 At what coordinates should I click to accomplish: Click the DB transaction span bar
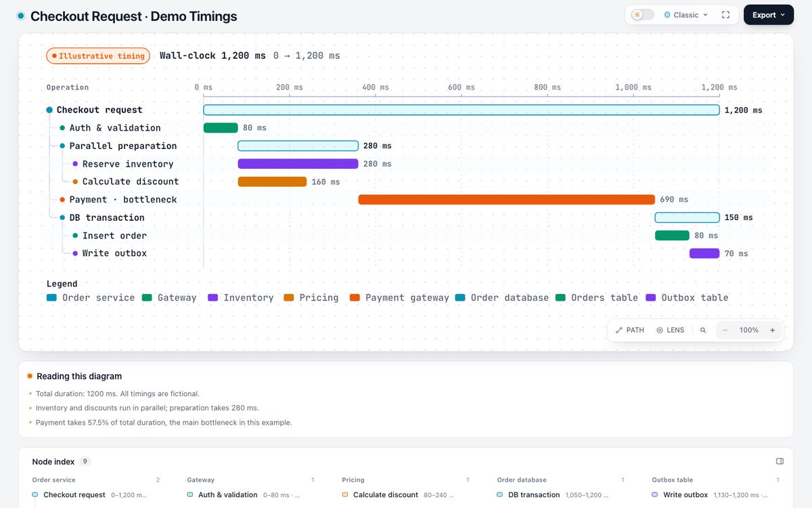[x=687, y=217]
